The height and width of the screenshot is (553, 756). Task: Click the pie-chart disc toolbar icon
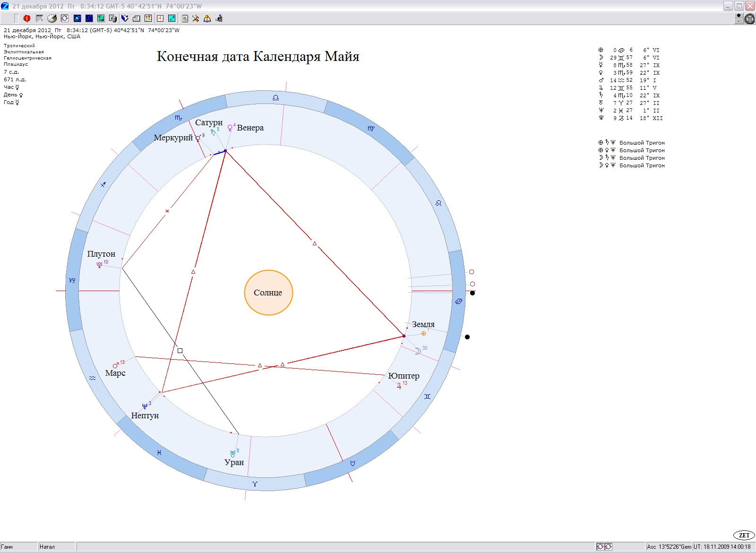[52, 18]
